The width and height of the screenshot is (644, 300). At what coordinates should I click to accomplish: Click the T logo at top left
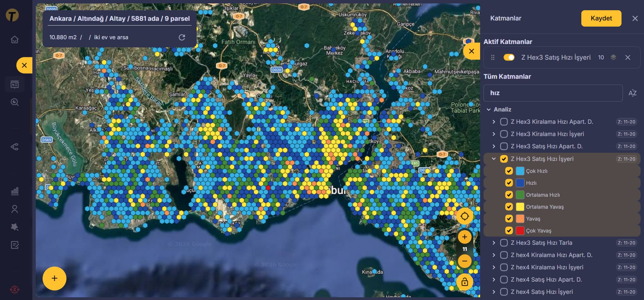12,15
